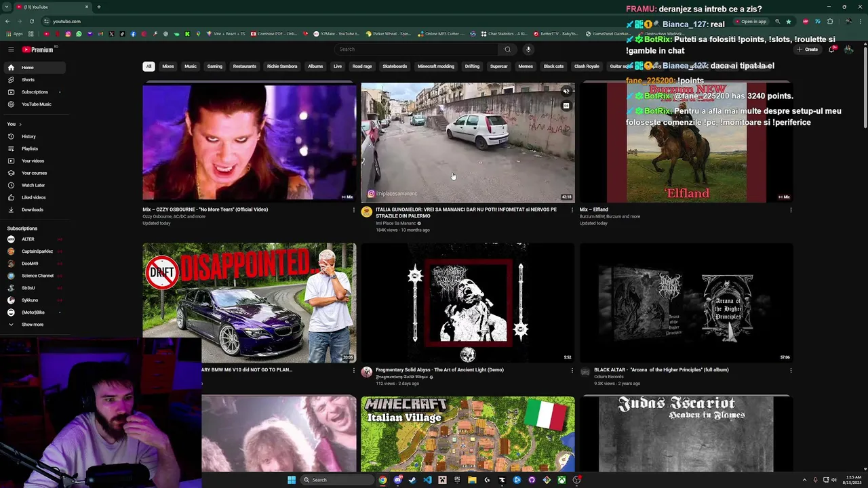Click the search magnifier button
This screenshot has height=488, width=868.
pyautogui.click(x=507, y=49)
